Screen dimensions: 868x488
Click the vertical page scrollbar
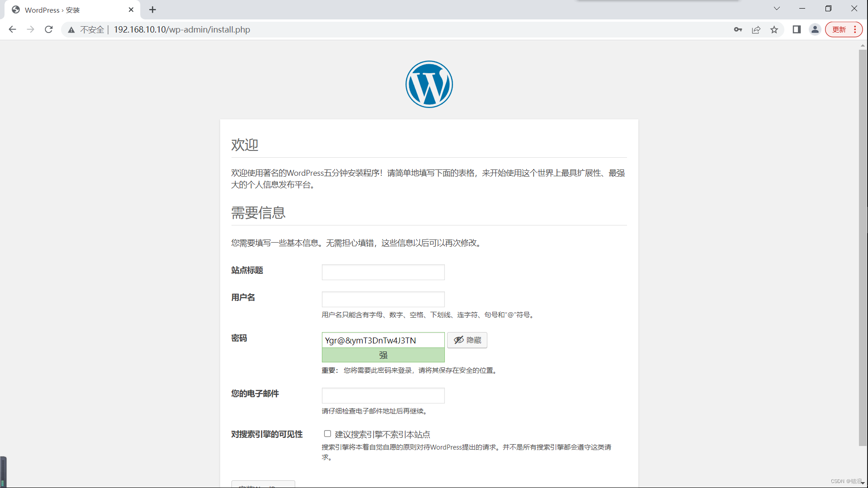point(863,248)
